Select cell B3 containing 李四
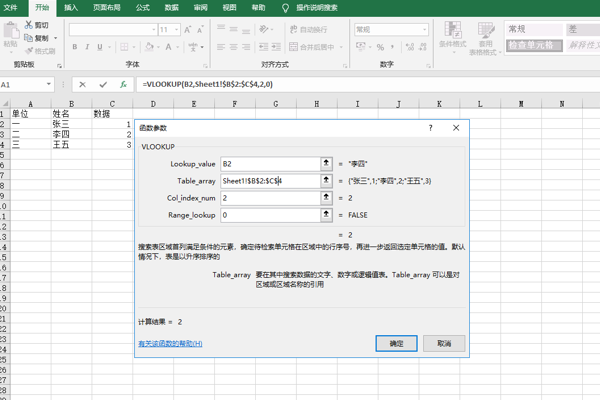 (x=70, y=134)
